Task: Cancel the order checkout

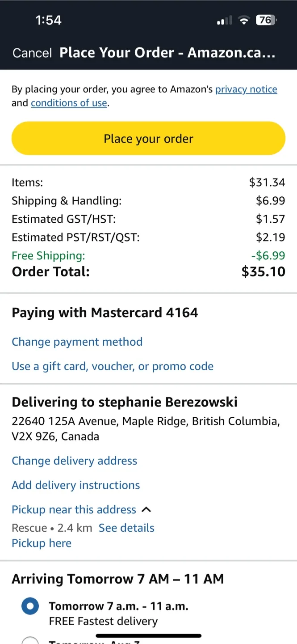Action: (32, 53)
